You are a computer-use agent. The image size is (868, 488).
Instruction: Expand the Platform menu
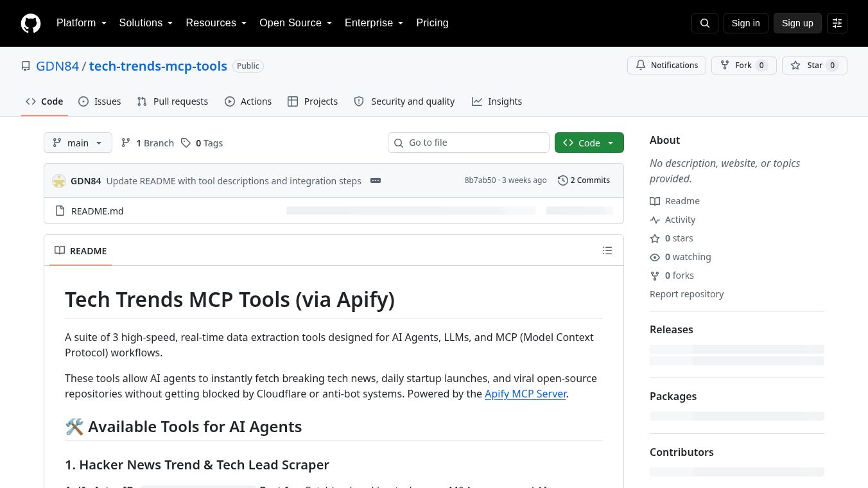pos(82,23)
